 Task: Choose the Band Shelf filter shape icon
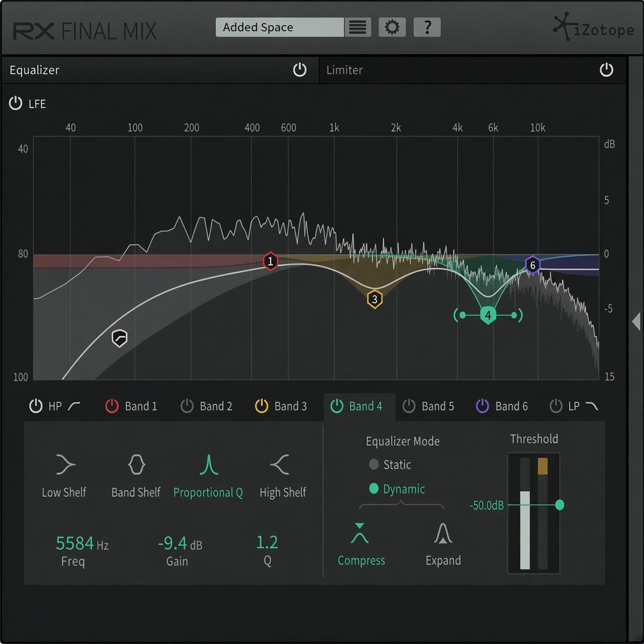point(136,465)
